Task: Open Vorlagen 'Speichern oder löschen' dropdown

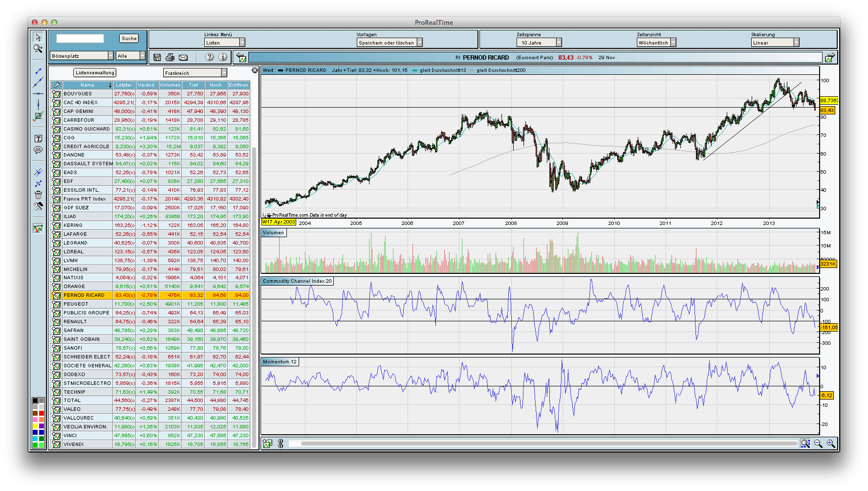Action: tap(390, 43)
